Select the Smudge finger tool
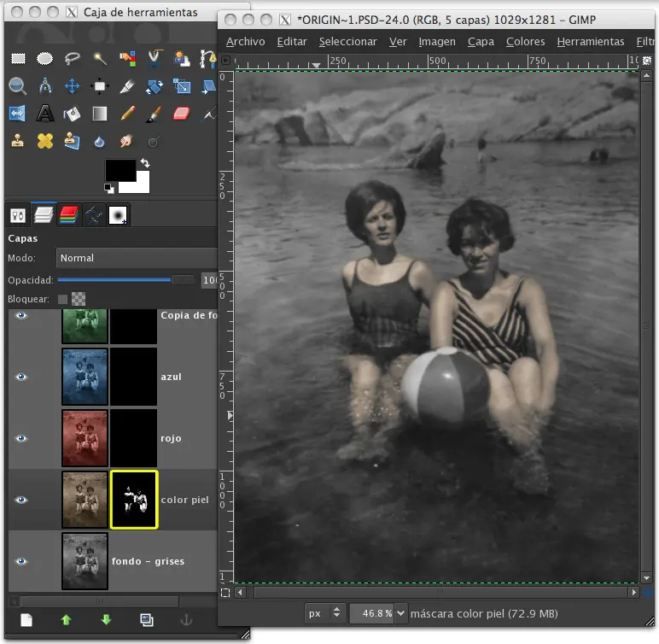Screen dimensions: 659x644 pos(126,141)
